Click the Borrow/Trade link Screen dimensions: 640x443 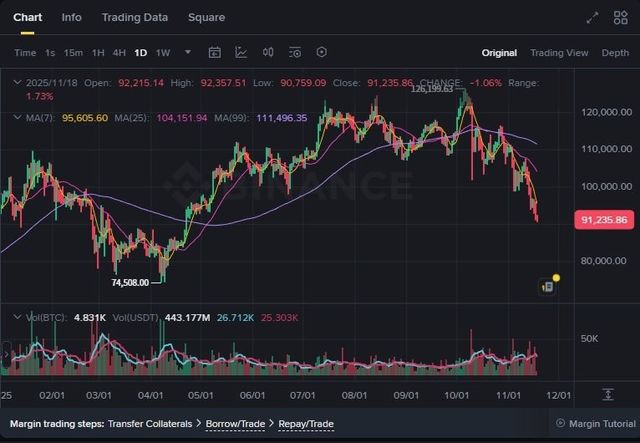pyautogui.click(x=235, y=424)
